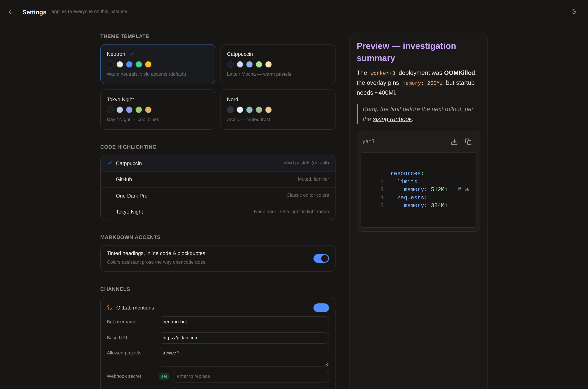The width and height of the screenshot is (588, 389).
Task: Click Neutron's green color swatch
Action: coord(139,64)
